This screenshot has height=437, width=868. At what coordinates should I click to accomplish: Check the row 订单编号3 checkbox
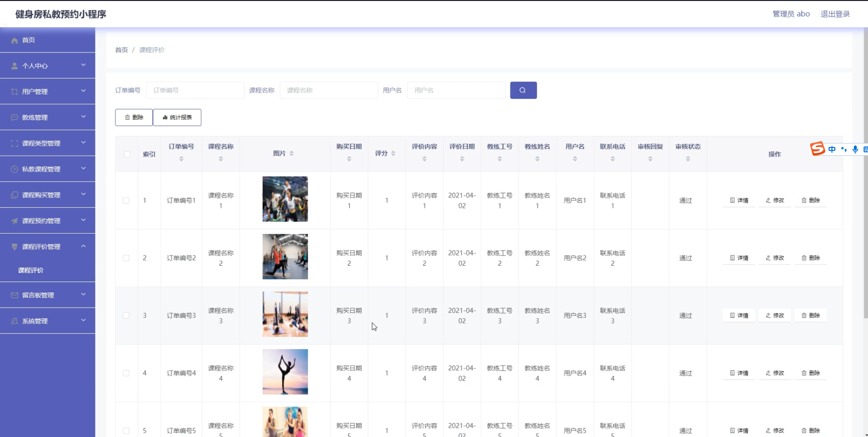coord(126,315)
